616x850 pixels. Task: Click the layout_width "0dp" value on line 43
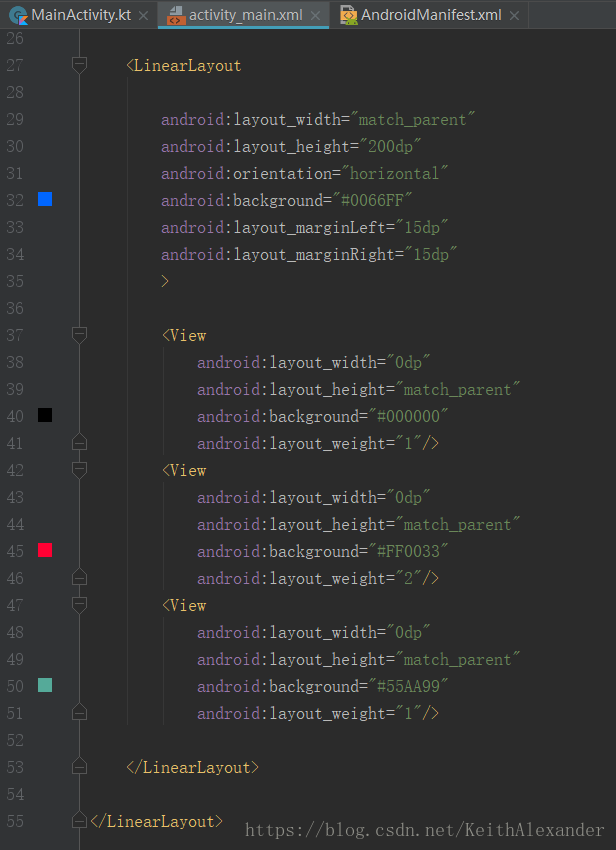coord(408,497)
